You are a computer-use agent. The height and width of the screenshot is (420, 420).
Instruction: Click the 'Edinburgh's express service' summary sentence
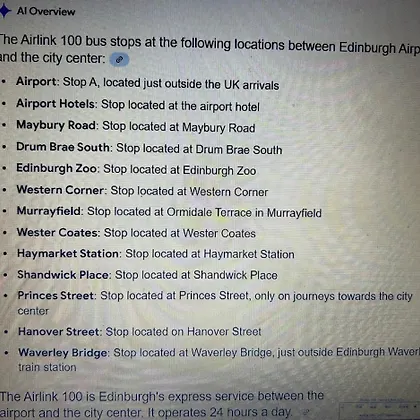click(x=162, y=404)
